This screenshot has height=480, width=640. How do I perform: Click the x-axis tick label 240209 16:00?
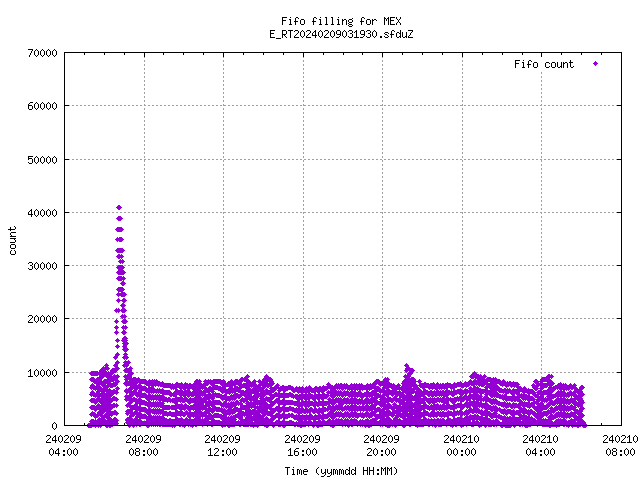tap(302, 446)
